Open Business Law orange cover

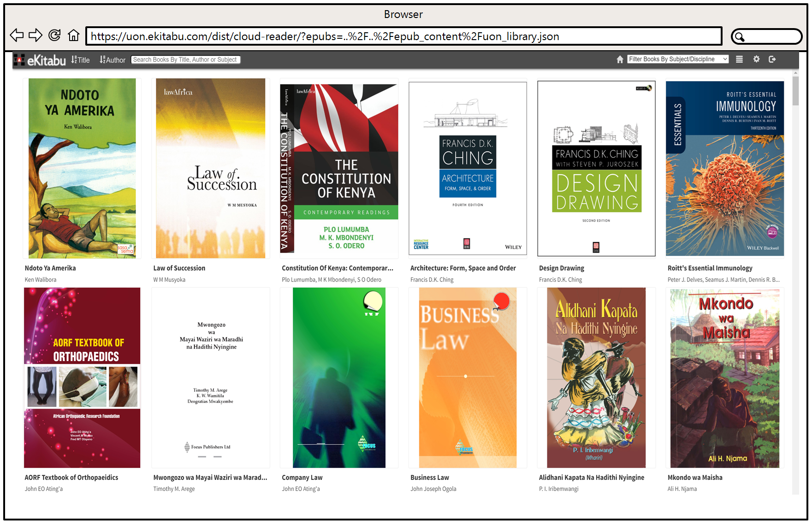point(468,378)
